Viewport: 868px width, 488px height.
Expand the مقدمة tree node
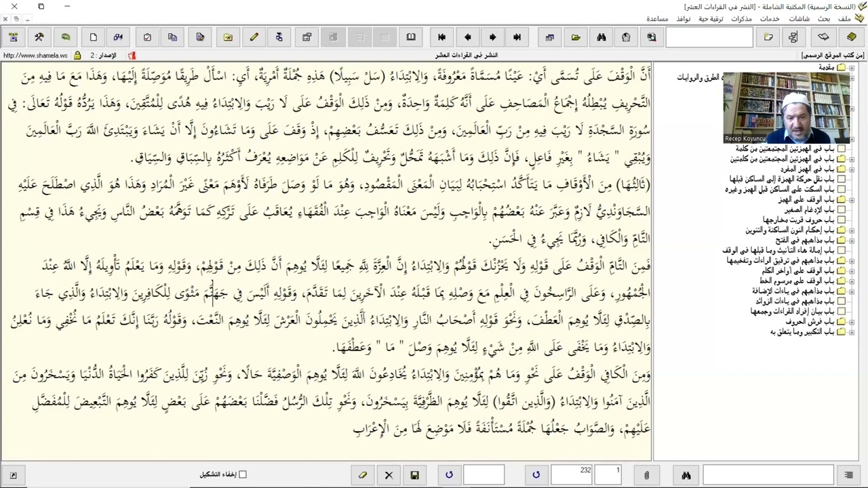852,68
